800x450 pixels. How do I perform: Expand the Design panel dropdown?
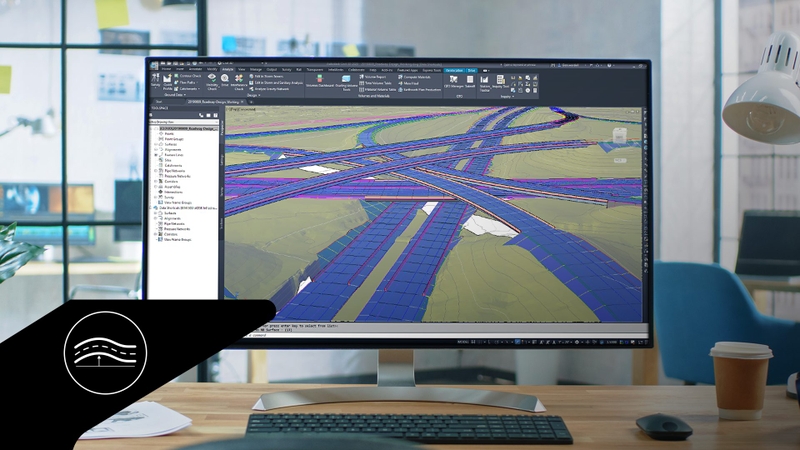pos(254,95)
